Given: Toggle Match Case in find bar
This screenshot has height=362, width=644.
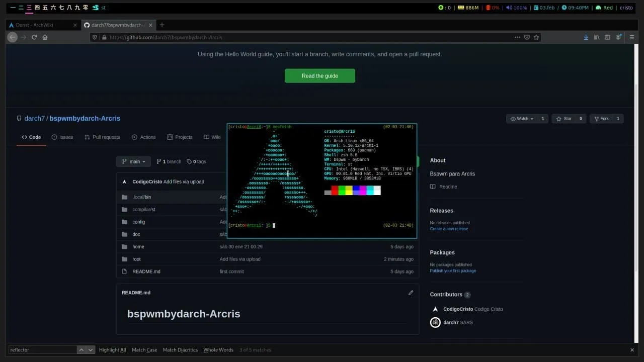Looking at the screenshot, I should (x=144, y=350).
